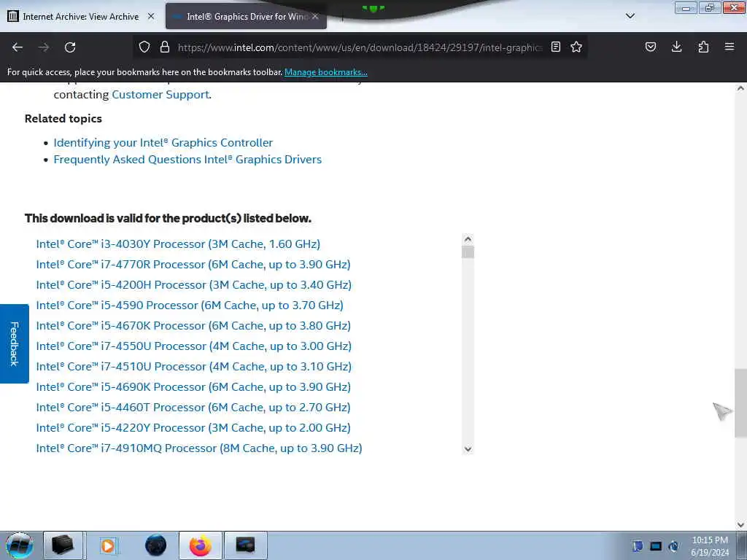Screen dimensions: 747x560
Task: Click the first system tray flag icon
Action: pyautogui.click(x=638, y=546)
